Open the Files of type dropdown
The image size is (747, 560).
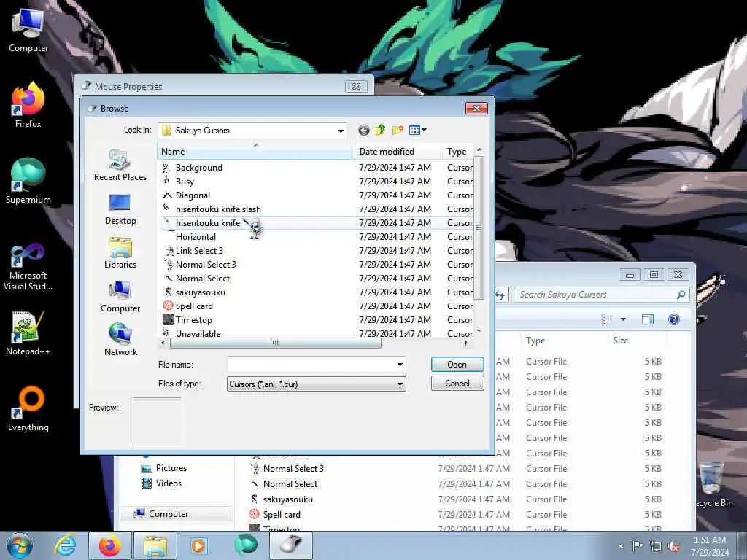[x=317, y=384]
